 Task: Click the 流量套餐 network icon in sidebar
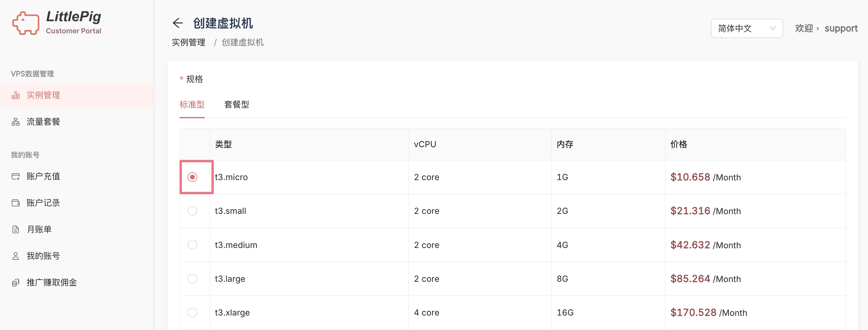pos(15,122)
